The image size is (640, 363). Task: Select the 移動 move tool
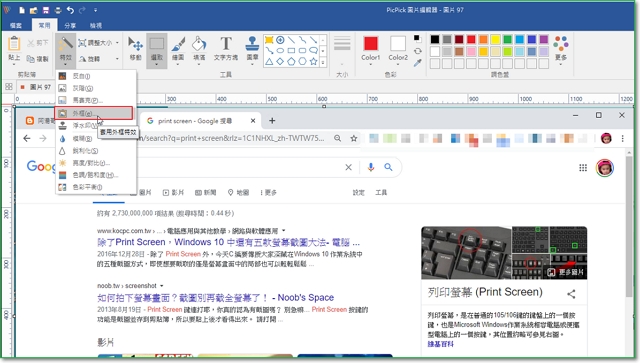[136, 49]
